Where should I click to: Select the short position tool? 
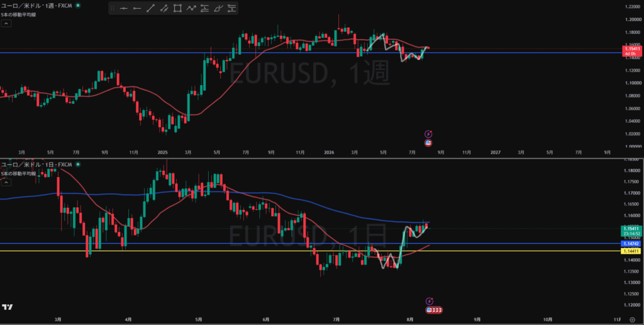(231, 8)
